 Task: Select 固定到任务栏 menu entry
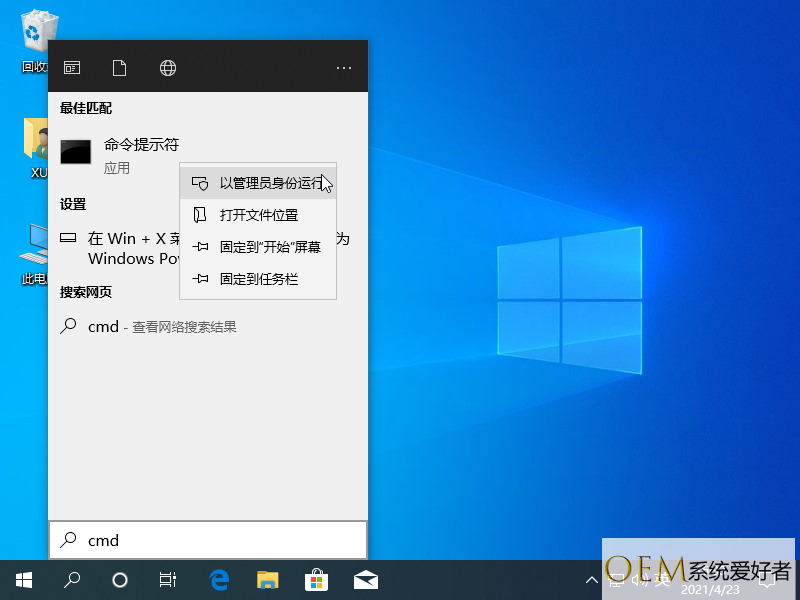tap(258, 279)
